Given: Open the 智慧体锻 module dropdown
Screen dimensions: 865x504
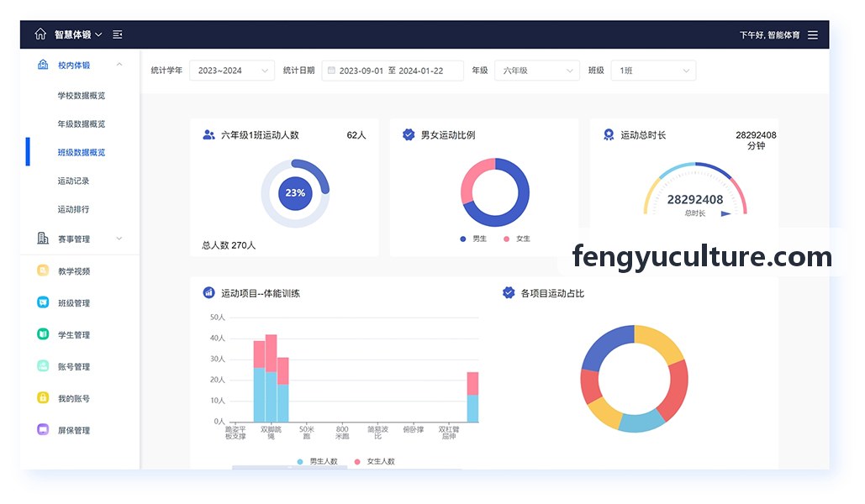Looking at the screenshot, I should [x=78, y=34].
